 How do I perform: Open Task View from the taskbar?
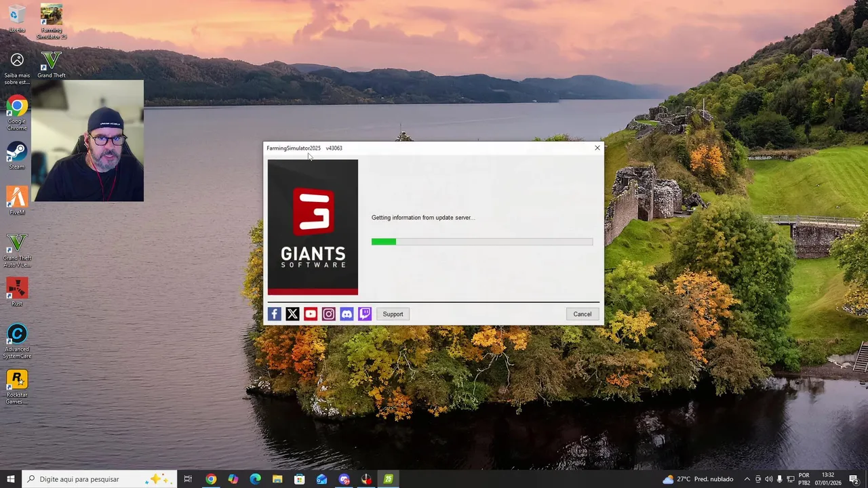(188, 479)
